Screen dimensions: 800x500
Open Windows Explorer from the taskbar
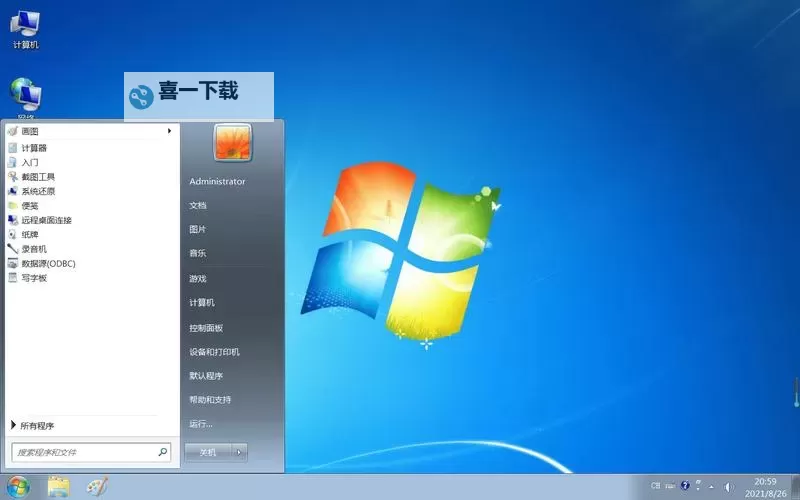(59, 487)
